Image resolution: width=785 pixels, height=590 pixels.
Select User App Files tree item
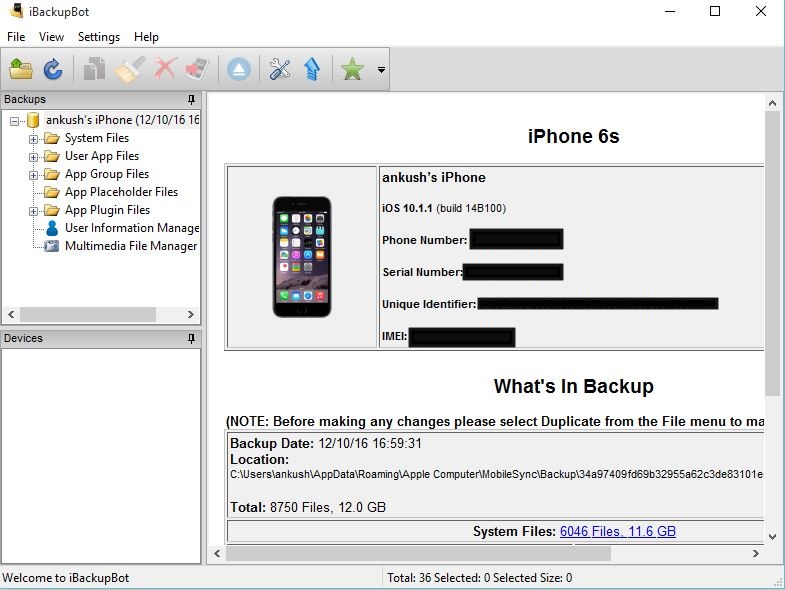(x=102, y=156)
